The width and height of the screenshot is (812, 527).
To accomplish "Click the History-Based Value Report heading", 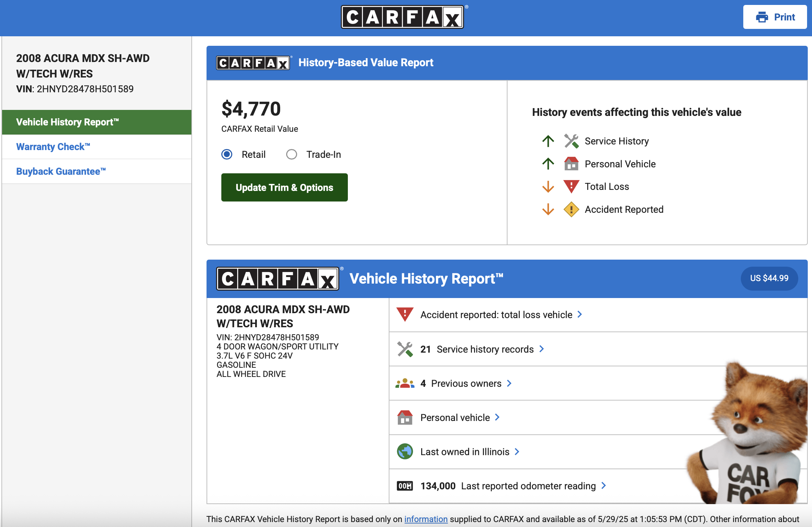I will click(366, 63).
